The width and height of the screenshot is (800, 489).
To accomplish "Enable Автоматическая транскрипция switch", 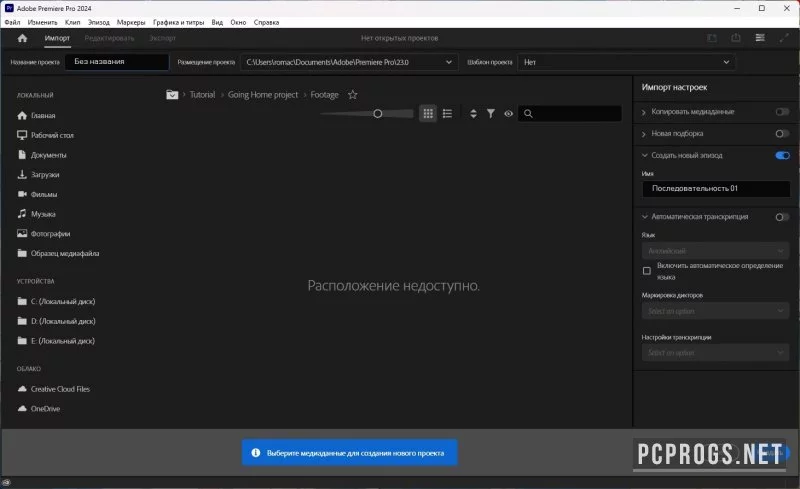I will (782, 217).
